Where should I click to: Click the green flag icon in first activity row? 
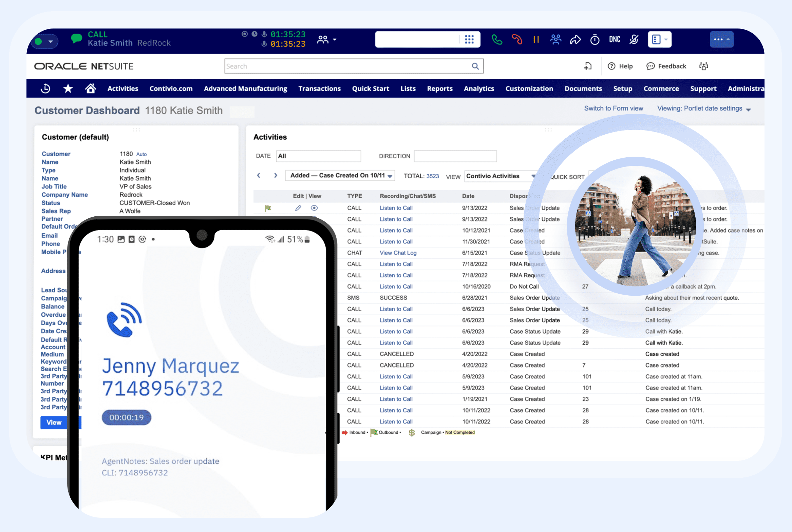point(268,208)
